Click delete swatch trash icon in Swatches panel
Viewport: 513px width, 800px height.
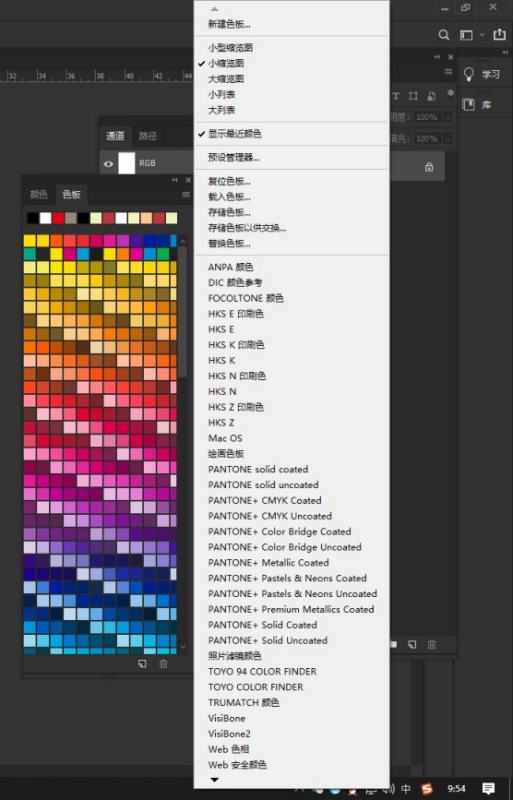(163, 663)
